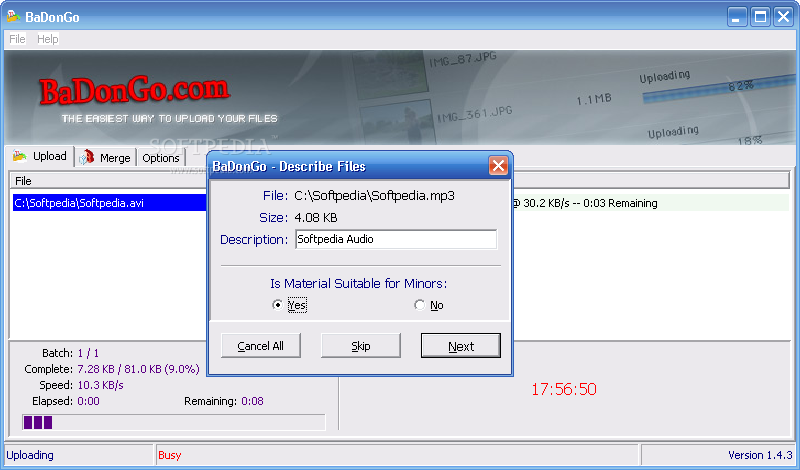Image resolution: width=800 pixels, height=470 pixels.
Task: Open the Help menu
Action: click(47, 39)
